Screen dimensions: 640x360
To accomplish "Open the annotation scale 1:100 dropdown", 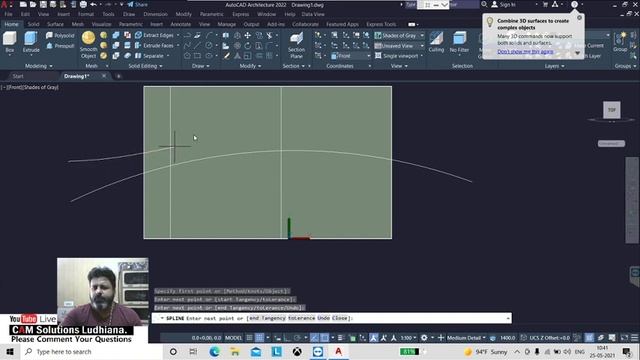I will [x=408, y=338].
